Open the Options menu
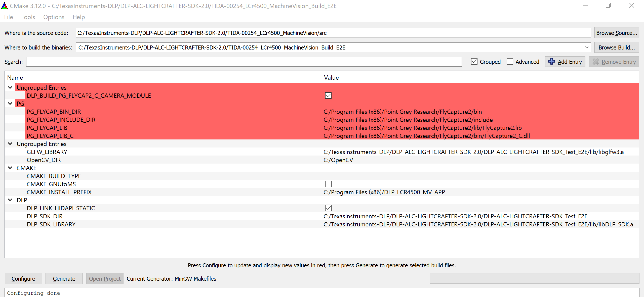 [x=54, y=17]
